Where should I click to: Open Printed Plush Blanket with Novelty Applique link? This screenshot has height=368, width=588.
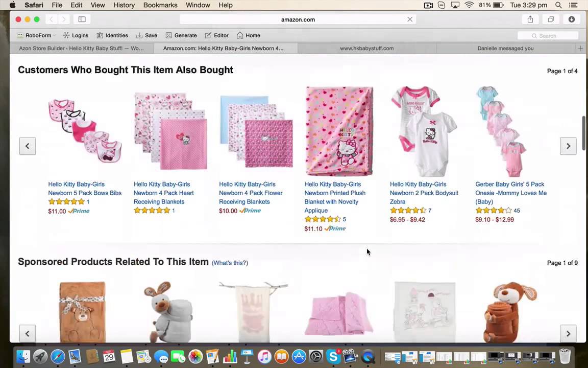[335, 197]
